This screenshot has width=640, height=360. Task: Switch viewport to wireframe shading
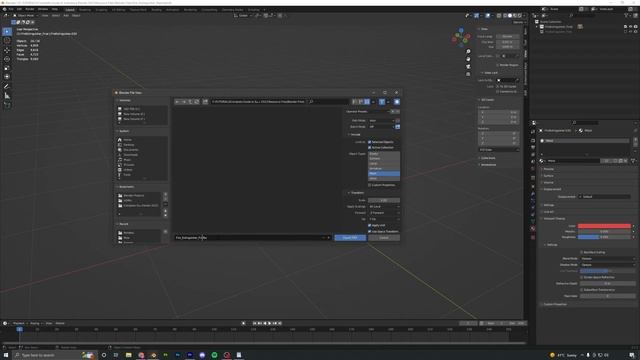[x=505, y=16]
